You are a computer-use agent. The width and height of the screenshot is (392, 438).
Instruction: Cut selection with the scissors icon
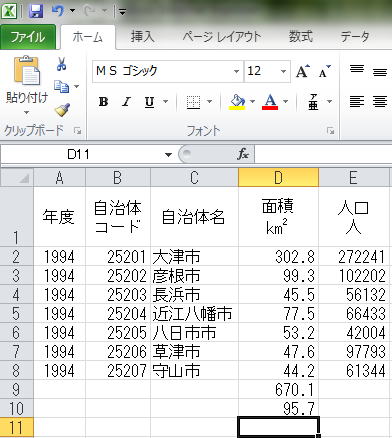point(61,64)
